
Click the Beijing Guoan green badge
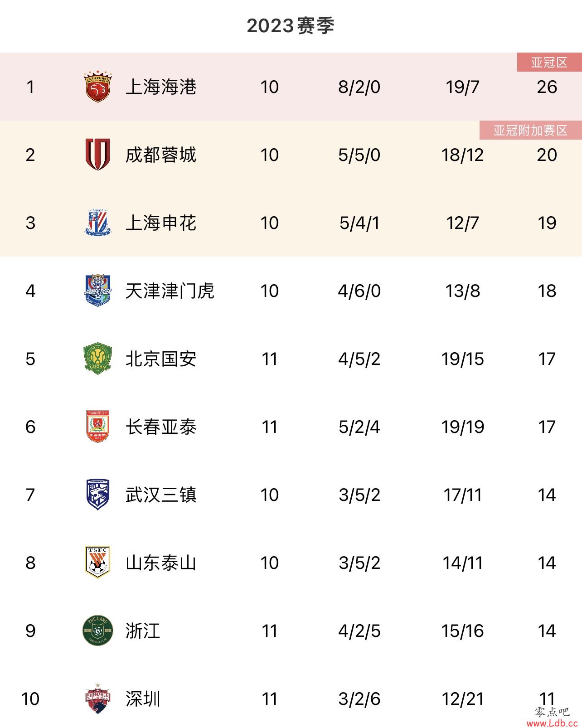click(97, 359)
